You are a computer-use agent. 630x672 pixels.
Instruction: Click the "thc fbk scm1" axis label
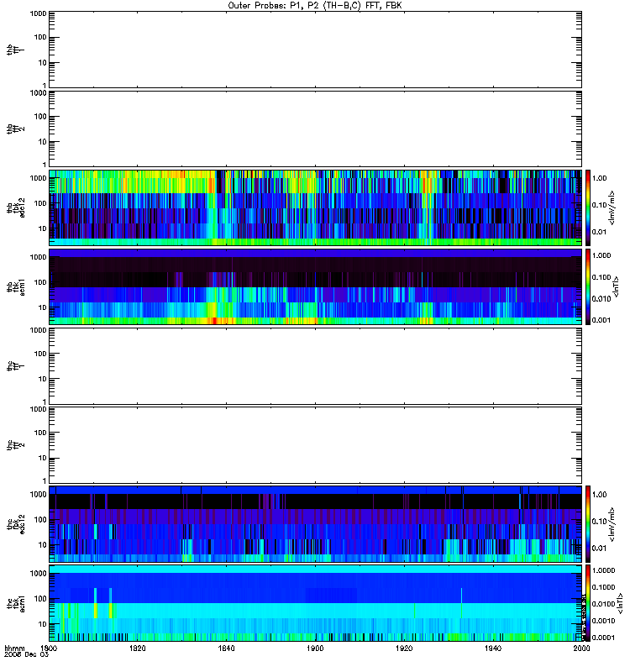point(16,603)
